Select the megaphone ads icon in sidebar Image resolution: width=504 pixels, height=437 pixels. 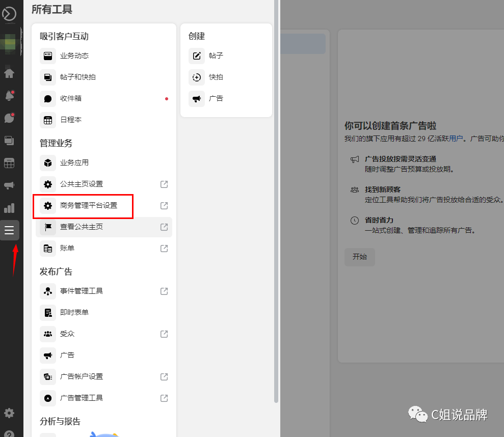coord(10,185)
